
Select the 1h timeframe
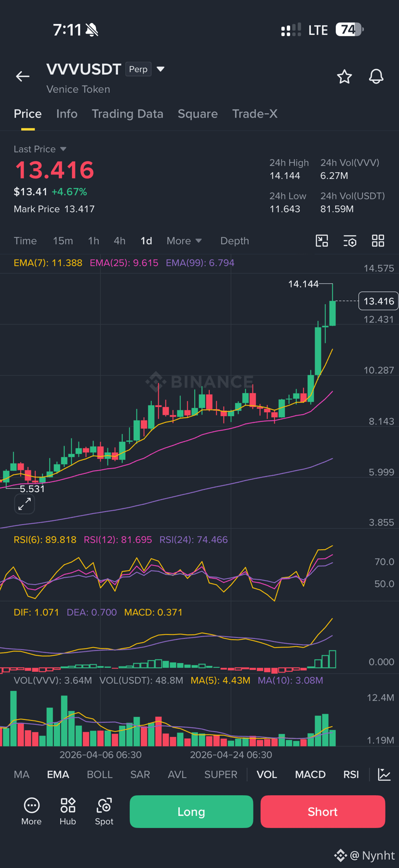(93, 241)
